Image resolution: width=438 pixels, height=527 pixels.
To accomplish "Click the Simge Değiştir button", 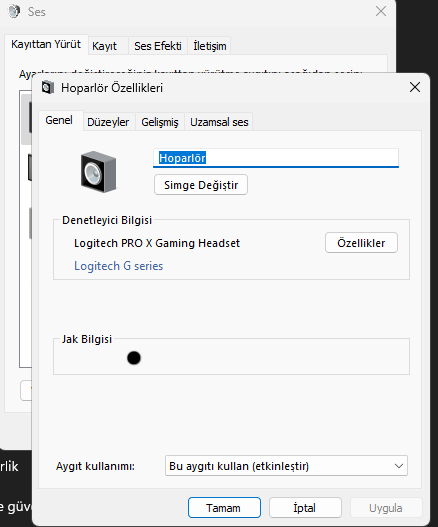I will (x=201, y=185).
